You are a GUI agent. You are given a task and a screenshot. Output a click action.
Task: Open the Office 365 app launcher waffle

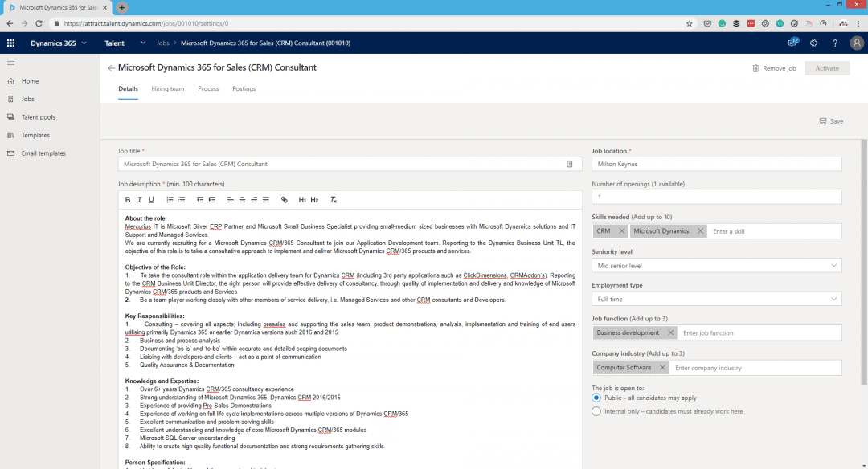(x=11, y=43)
